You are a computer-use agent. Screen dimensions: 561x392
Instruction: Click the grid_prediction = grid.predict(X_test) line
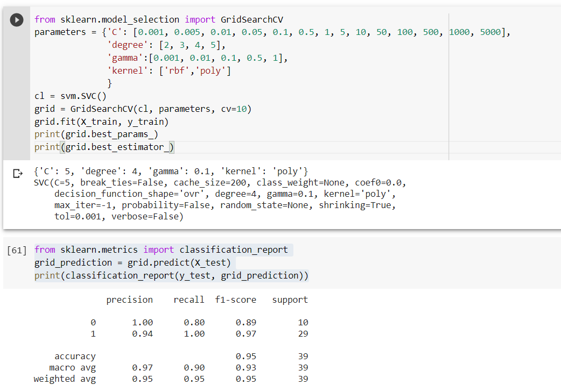(x=133, y=262)
